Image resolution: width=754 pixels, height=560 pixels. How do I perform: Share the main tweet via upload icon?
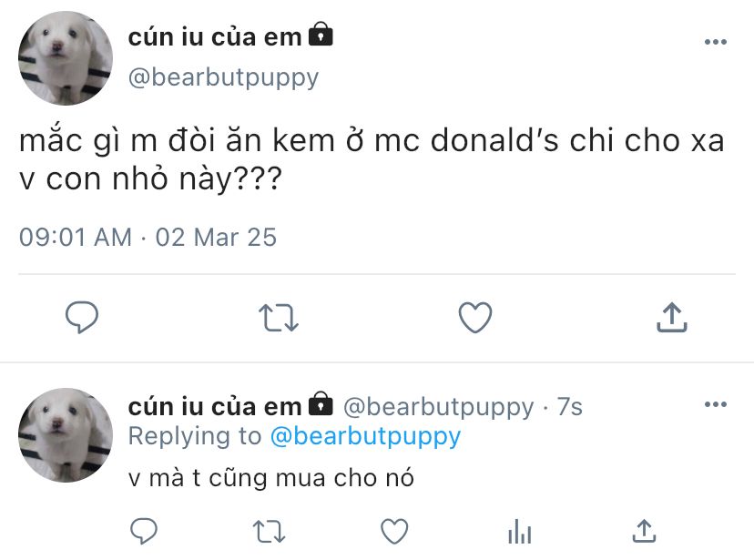point(672,317)
